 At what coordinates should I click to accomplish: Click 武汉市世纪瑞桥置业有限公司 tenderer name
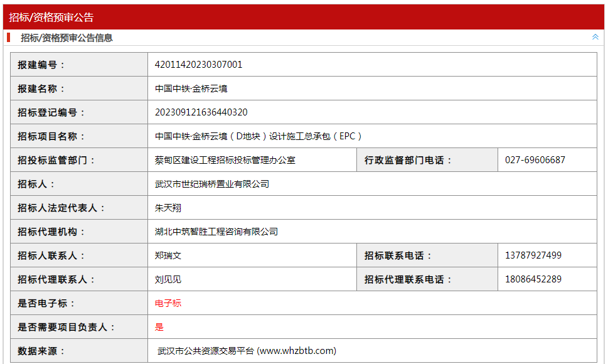pyautogui.click(x=212, y=184)
